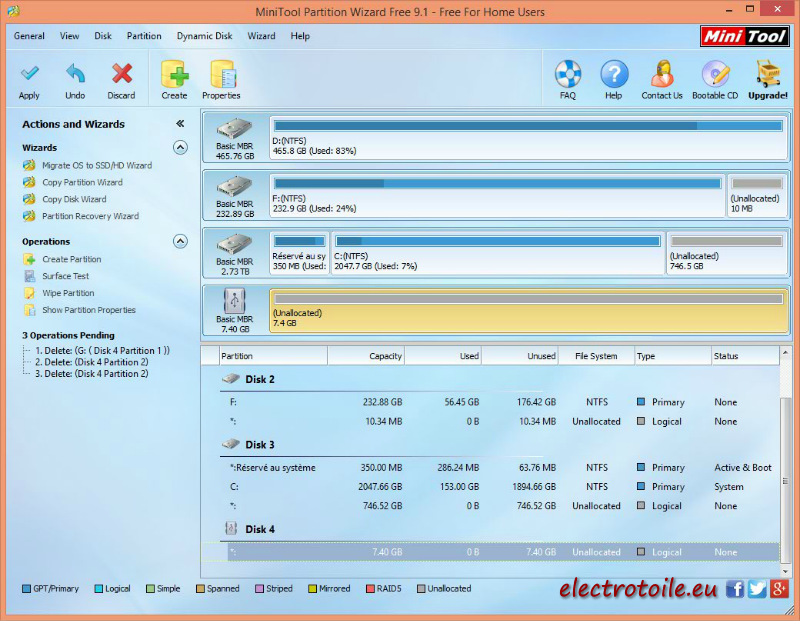Open the Bootable CD tool
The image size is (800, 621).
715,80
